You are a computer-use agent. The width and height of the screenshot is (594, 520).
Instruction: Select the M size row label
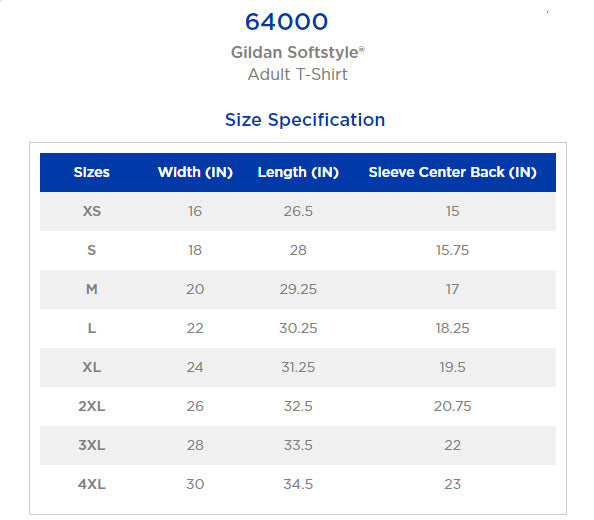[92, 289]
